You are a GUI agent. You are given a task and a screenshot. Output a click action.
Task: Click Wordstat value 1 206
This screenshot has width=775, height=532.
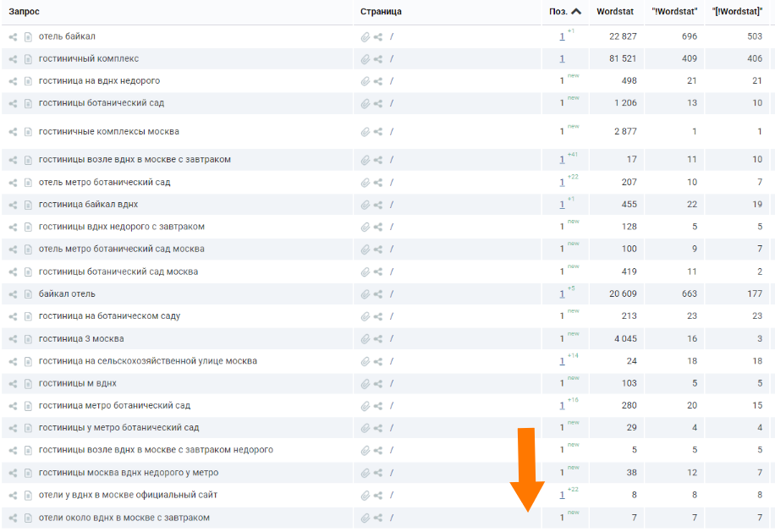[x=625, y=103]
